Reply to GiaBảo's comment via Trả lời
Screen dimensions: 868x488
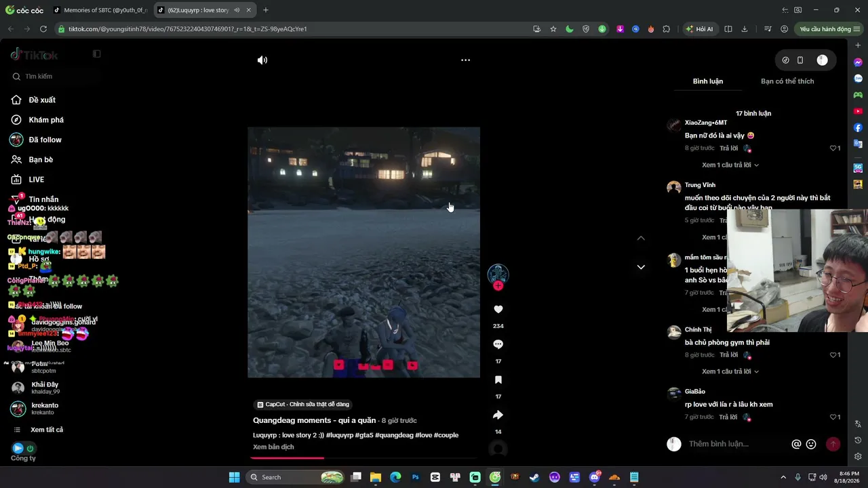click(728, 418)
